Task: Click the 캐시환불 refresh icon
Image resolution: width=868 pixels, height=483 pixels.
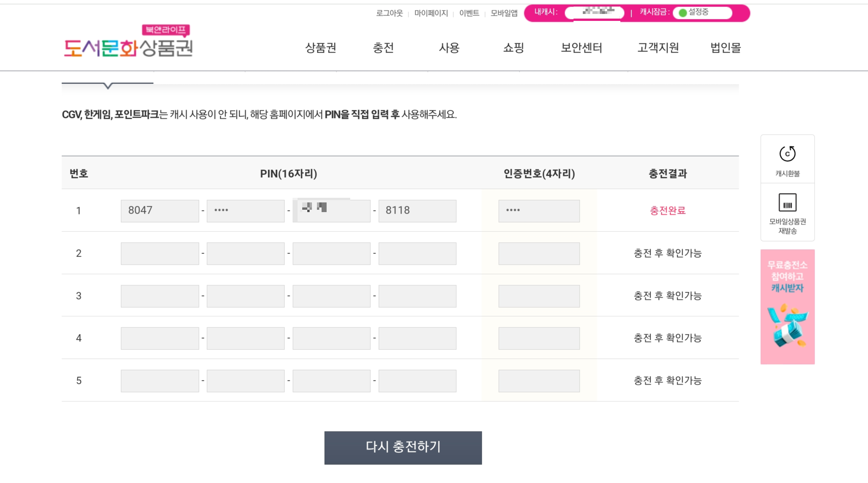Action: coord(787,154)
